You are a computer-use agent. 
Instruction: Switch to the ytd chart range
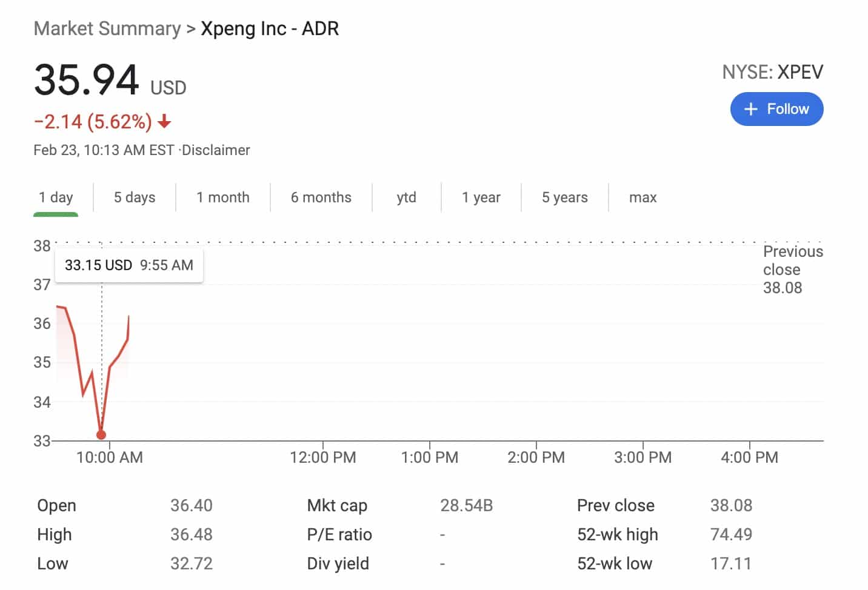point(406,197)
